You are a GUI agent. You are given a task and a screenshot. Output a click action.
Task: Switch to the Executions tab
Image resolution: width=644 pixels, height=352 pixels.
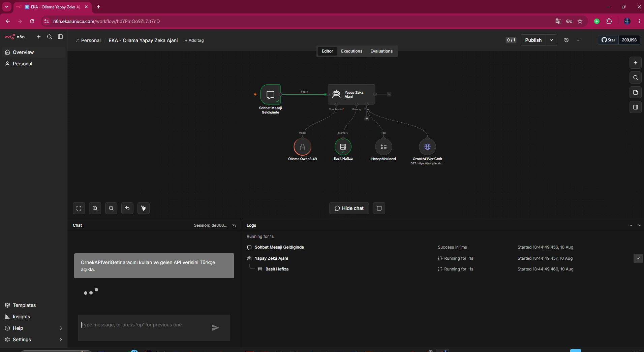coord(351,51)
